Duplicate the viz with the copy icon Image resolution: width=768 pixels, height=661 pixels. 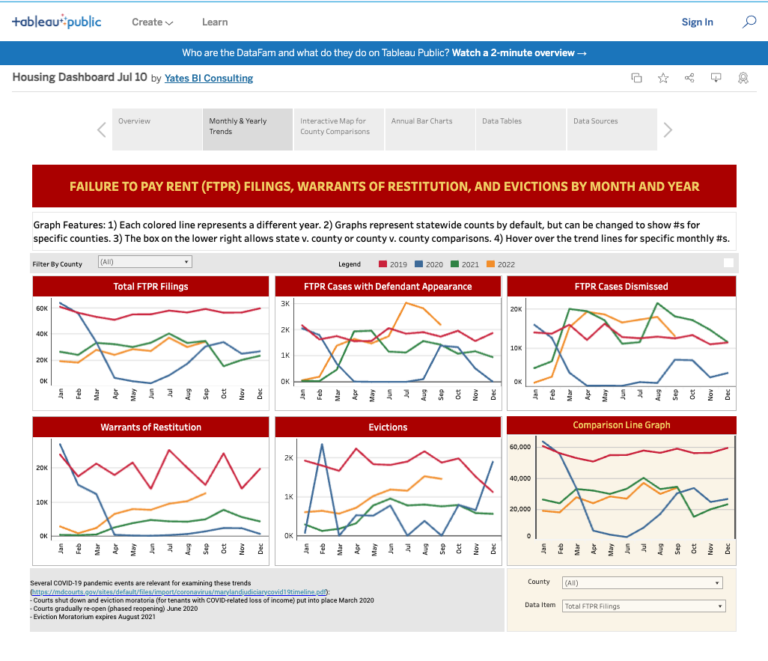click(x=636, y=78)
